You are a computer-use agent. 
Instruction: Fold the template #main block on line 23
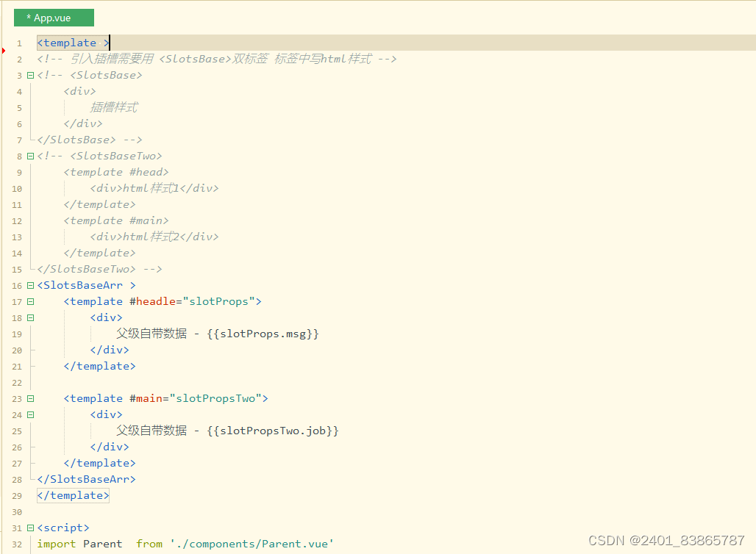tap(29, 398)
